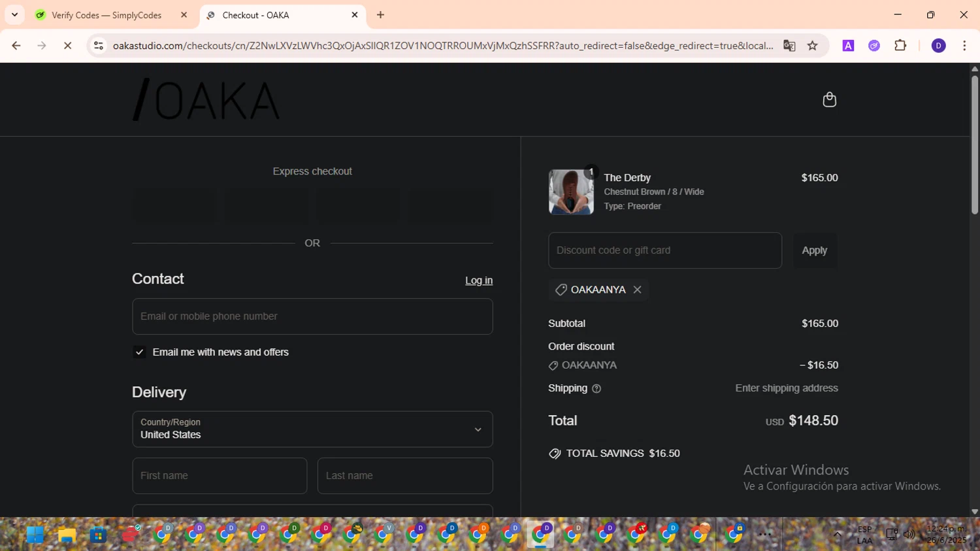Click The Derby product thumbnail
The width and height of the screenshot is (980, 551).
[571, 192]
